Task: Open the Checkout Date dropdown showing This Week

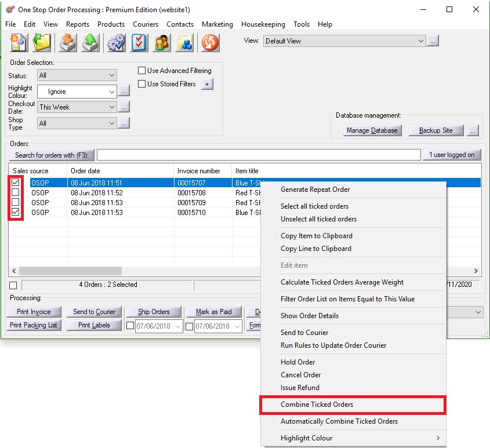Action: coord(77,107)
